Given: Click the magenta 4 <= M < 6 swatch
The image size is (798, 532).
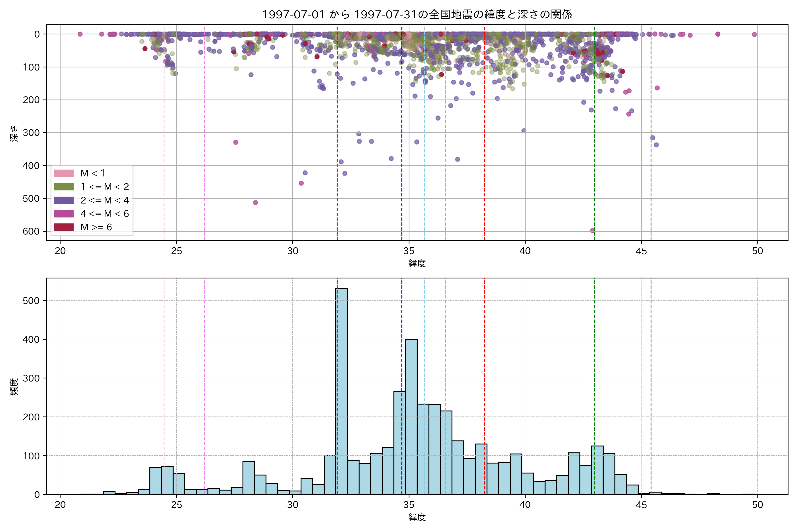Looking at the screenshot, I should 64,214.
